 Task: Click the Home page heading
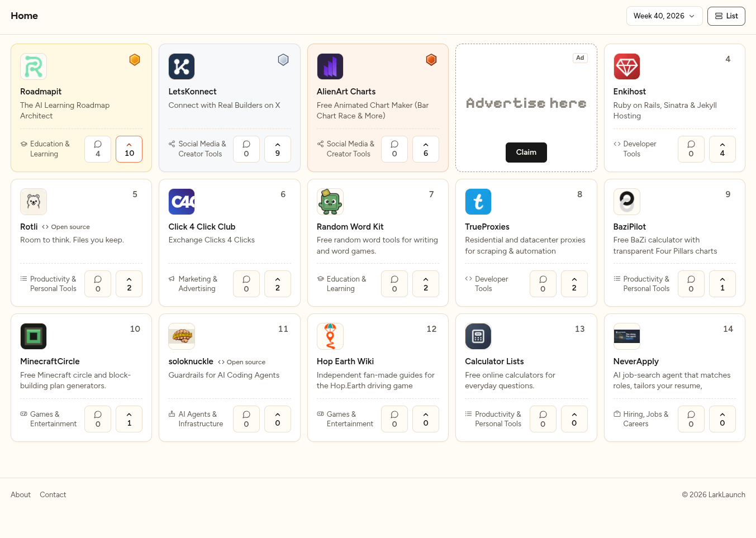point(25,16)
